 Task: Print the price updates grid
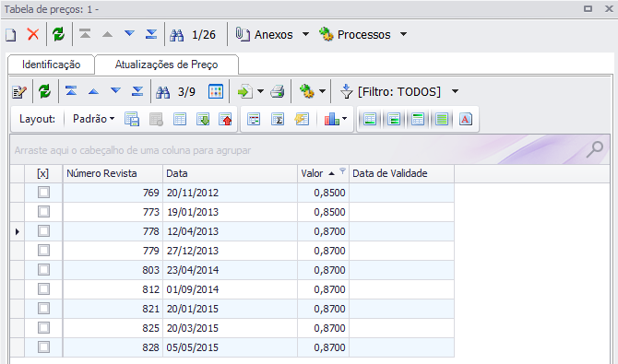coord(278,92)
